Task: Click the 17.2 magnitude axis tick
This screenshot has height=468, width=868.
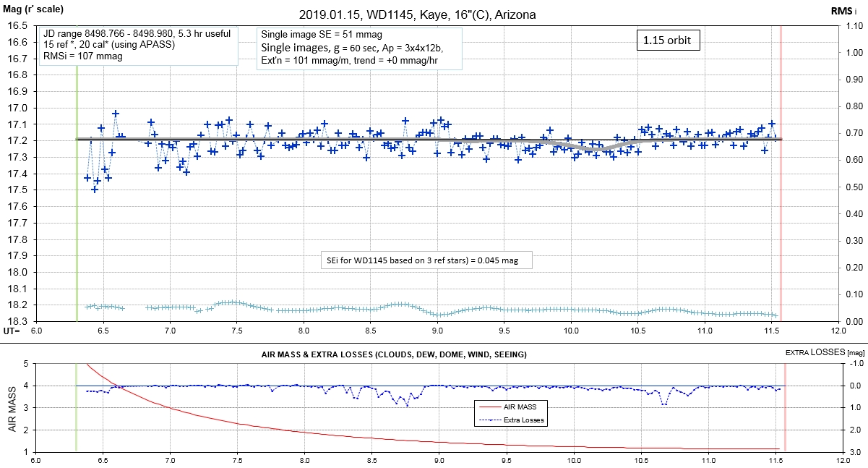Action: point(17,141)
